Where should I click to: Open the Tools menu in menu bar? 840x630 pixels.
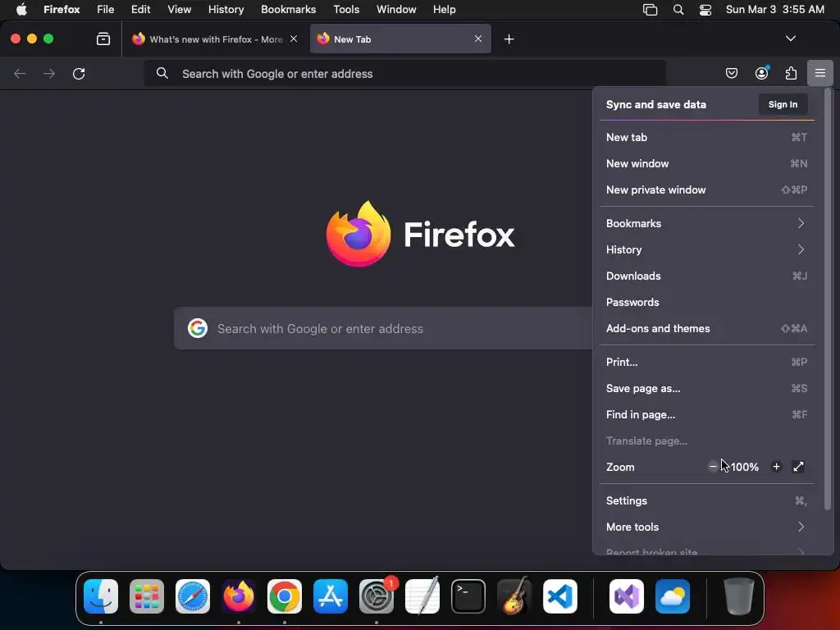pyautogui.click(x=346, y=10)
